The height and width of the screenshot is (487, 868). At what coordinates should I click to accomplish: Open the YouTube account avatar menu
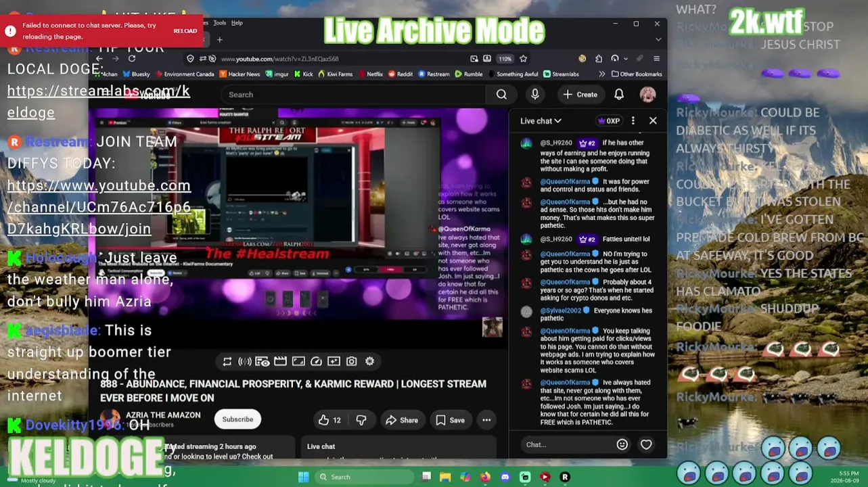coord(647,95)
